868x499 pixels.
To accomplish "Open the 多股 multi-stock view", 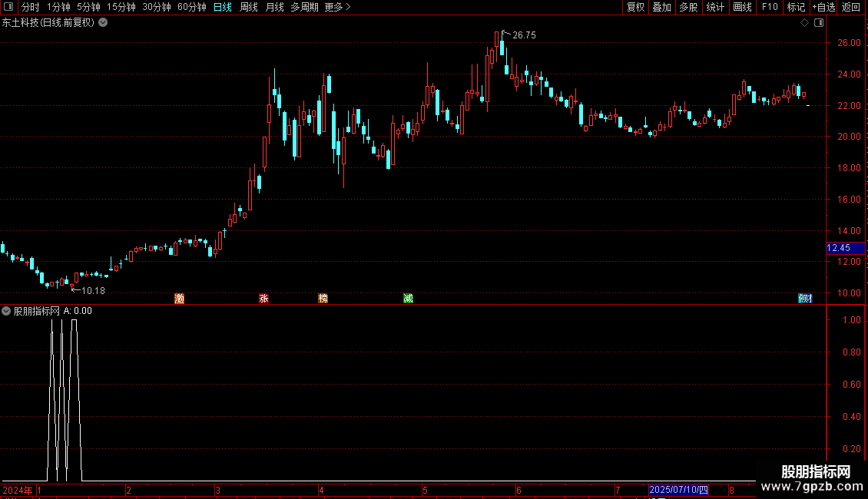I will 688,7.
